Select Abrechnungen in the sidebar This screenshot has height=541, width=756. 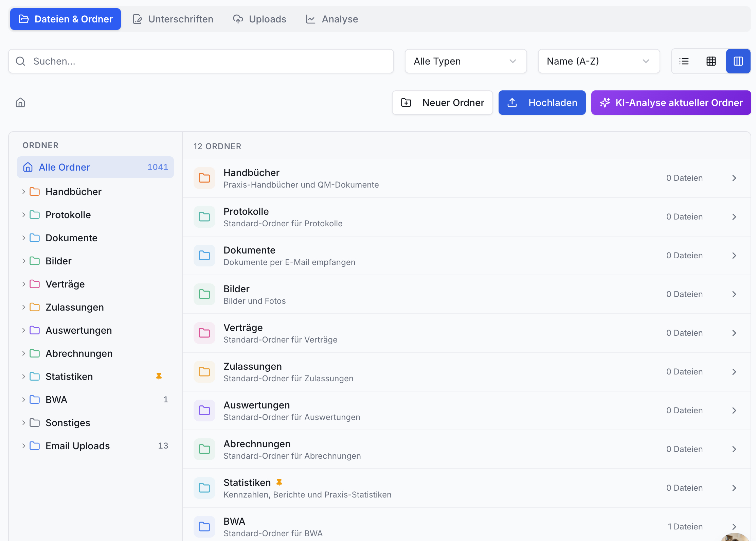[x=95, y=353]
